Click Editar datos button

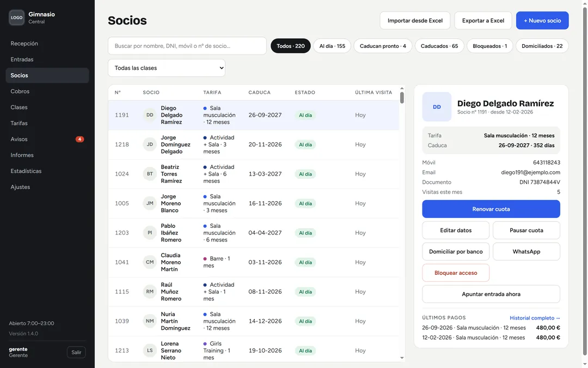pos(456,230)
